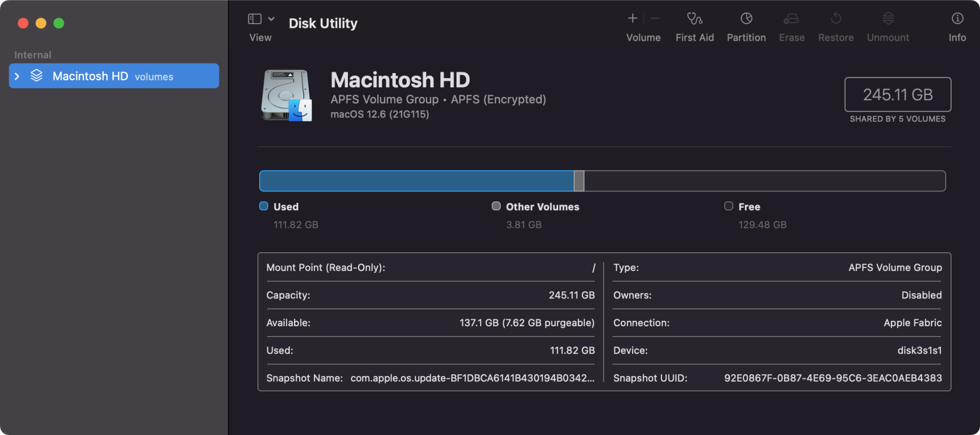Click the Restore label in toolbar

(836, 38)
